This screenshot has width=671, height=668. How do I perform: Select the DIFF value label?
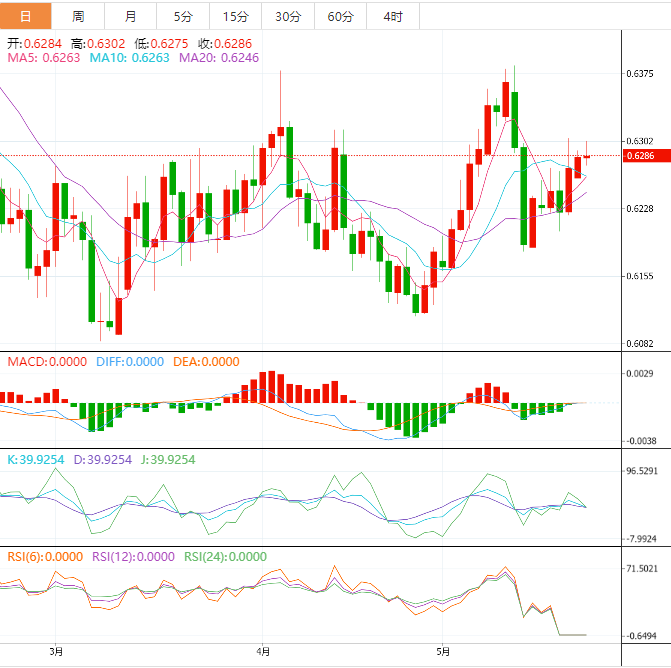point(129,362)
